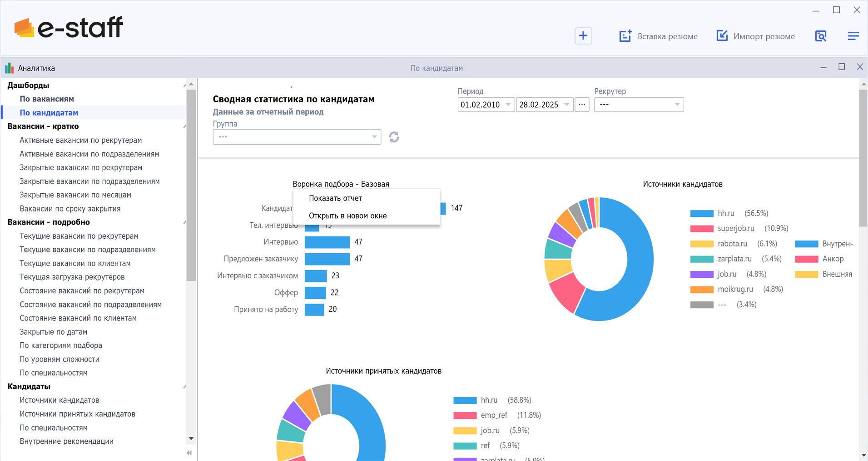
Task: Expand the end date 28.02.2025 picker arrow
Action: click(567, 105)
